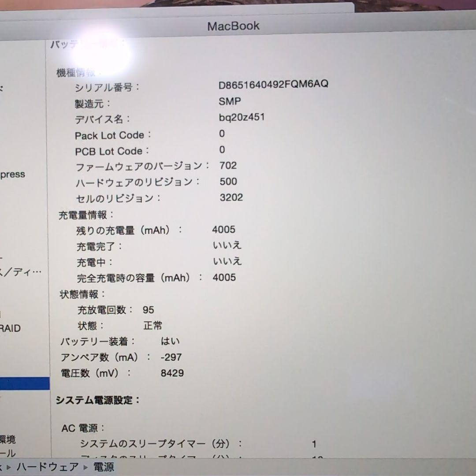Select firmware version value 702
This screenshot has height=476, width=476.
pyautogui.click(x=228, y=165)
